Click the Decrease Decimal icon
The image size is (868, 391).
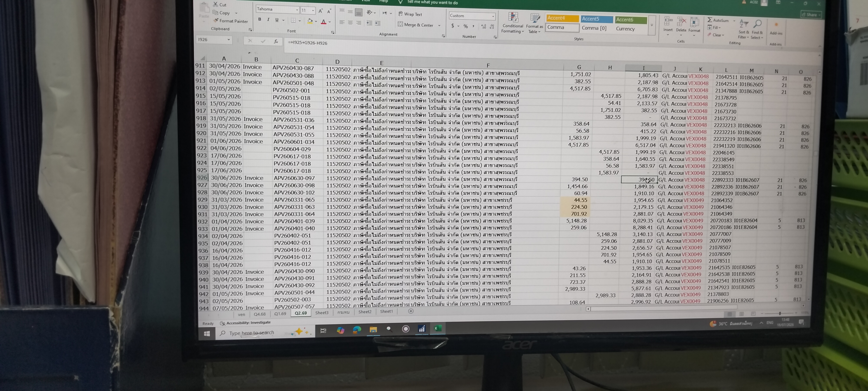pyautogui.click(x=492, y=27)
